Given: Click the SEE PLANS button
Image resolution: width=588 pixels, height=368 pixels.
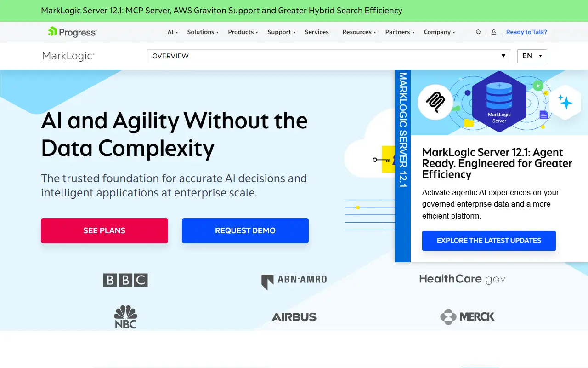Looking at the screenshot, I should point(104,230).
